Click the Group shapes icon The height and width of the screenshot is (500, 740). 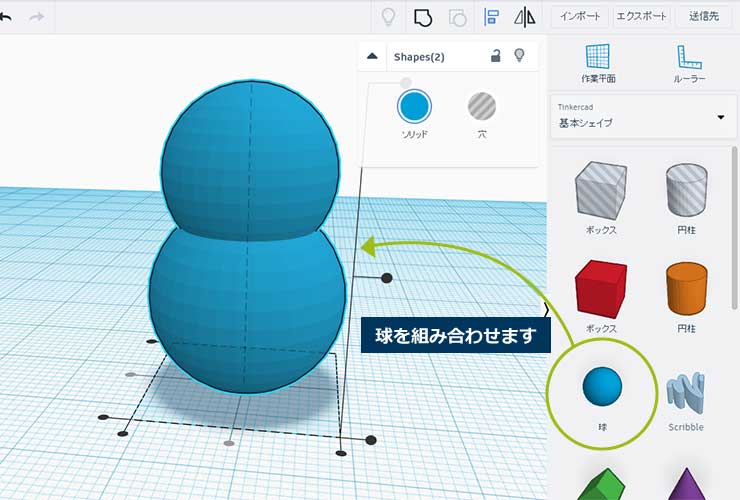click(x=423, y=17)
